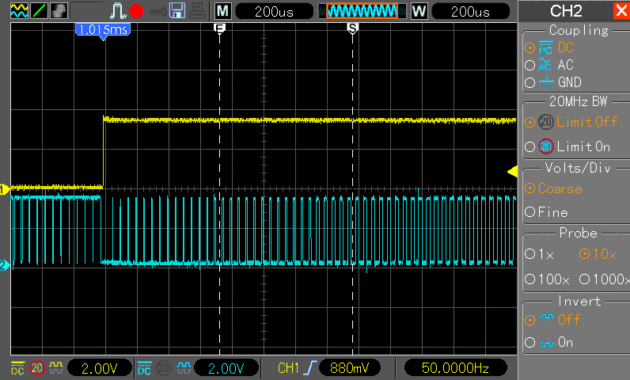Viewport: 630px width, 380px height.
Task: Click the dual sine wave icon
Action: coord(19,11)
